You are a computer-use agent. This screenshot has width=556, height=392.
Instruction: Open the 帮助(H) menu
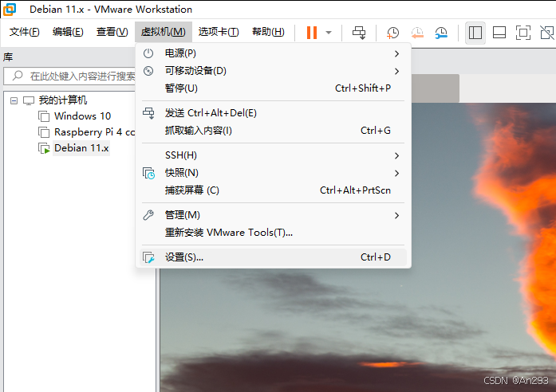[x=268, y=32]
